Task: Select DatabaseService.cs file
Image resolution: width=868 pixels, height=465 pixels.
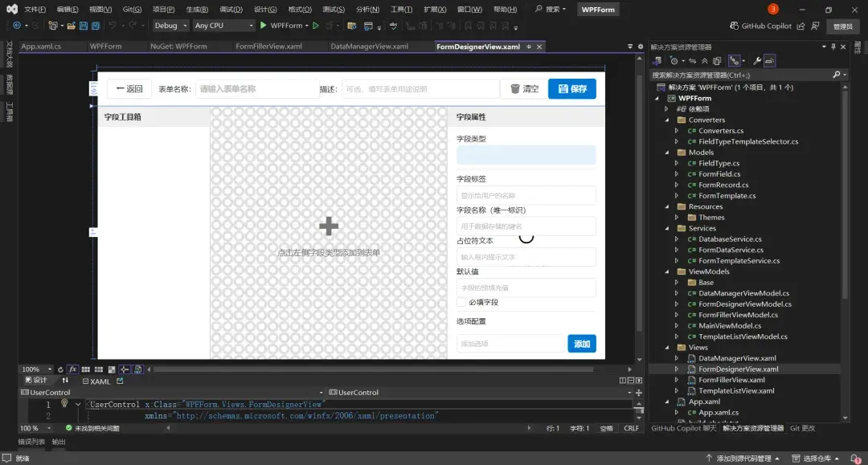Action: 730,239
